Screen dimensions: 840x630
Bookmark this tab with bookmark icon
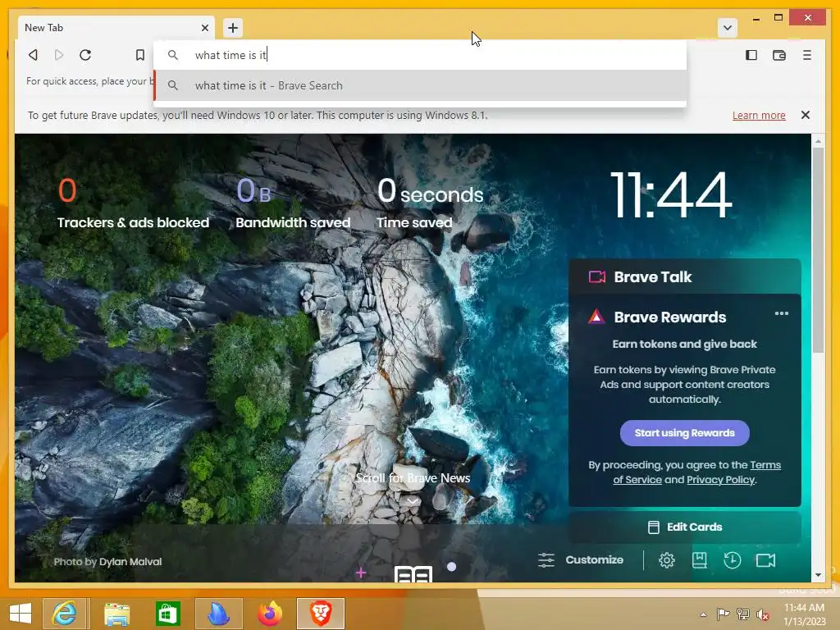pyautogui.click(x=139, y=55)
